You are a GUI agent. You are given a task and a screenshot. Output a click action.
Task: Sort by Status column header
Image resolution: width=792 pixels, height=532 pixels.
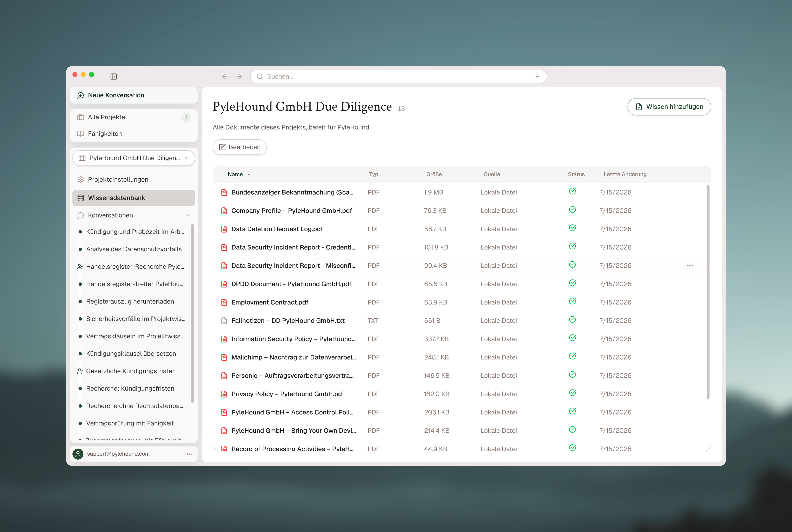(x=576, y=174)
